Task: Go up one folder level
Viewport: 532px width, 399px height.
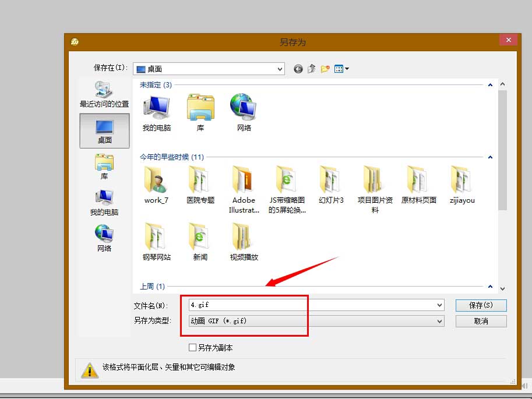Action: (x=312, y=69)
